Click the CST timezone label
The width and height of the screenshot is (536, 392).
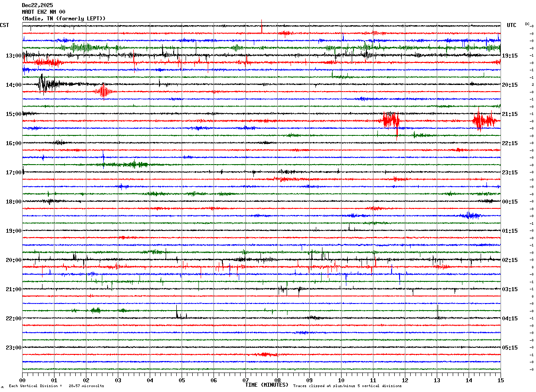[x=4, y=25]
